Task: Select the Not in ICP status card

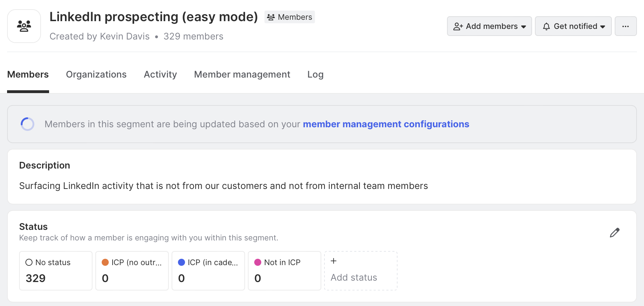Action: 284,271
